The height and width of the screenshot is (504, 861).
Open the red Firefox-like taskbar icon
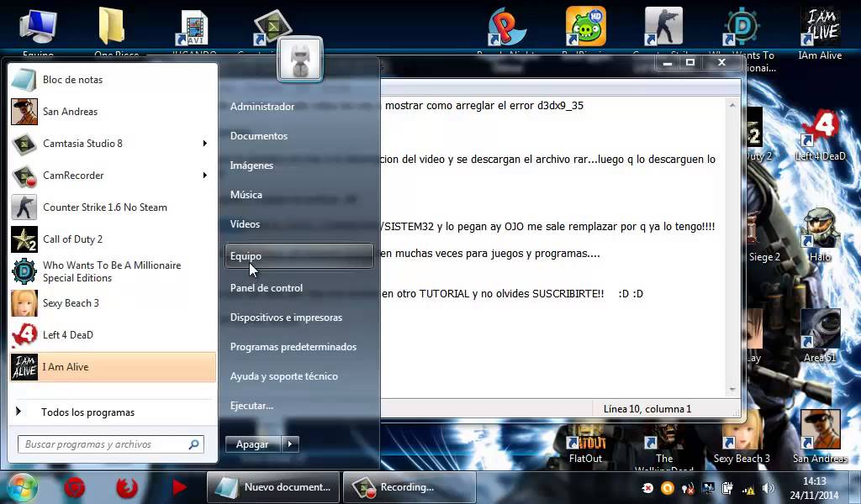click(126, 487)
